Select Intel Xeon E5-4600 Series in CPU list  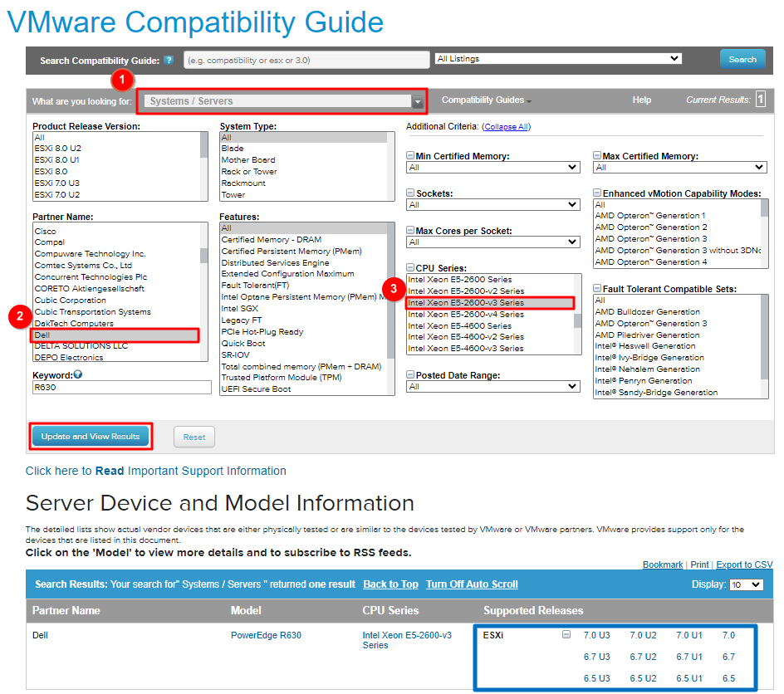pyautogui.click(x=459, y=325)
